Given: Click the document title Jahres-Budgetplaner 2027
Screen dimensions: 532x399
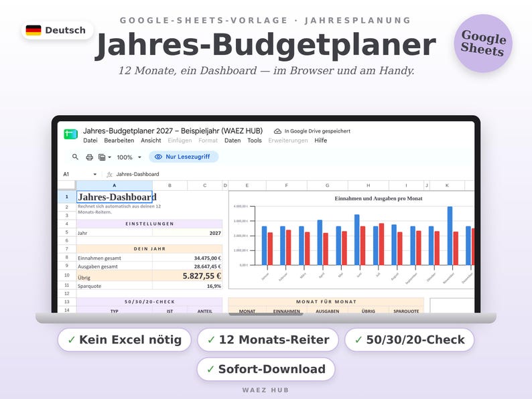Looking at the screenshot, I should pos(173,131).
